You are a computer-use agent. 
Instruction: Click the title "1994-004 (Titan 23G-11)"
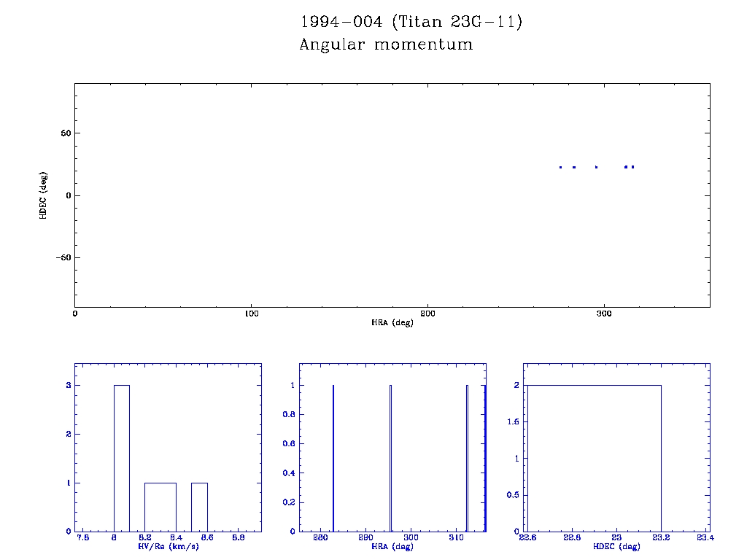pyautogui.click(x=411, y=22)
